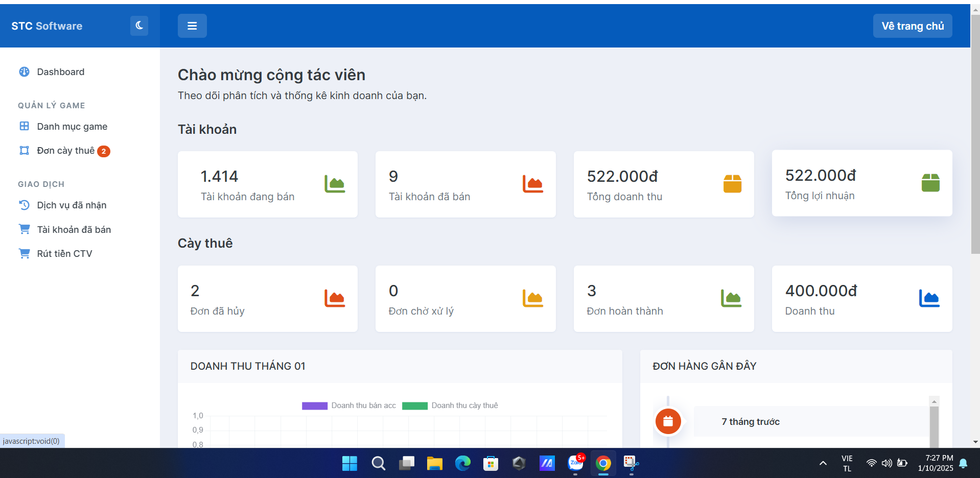Click cart icon next to "Rút tiền CTV"
The width and height of the screenshot is (980, 478).
point(24,253)
